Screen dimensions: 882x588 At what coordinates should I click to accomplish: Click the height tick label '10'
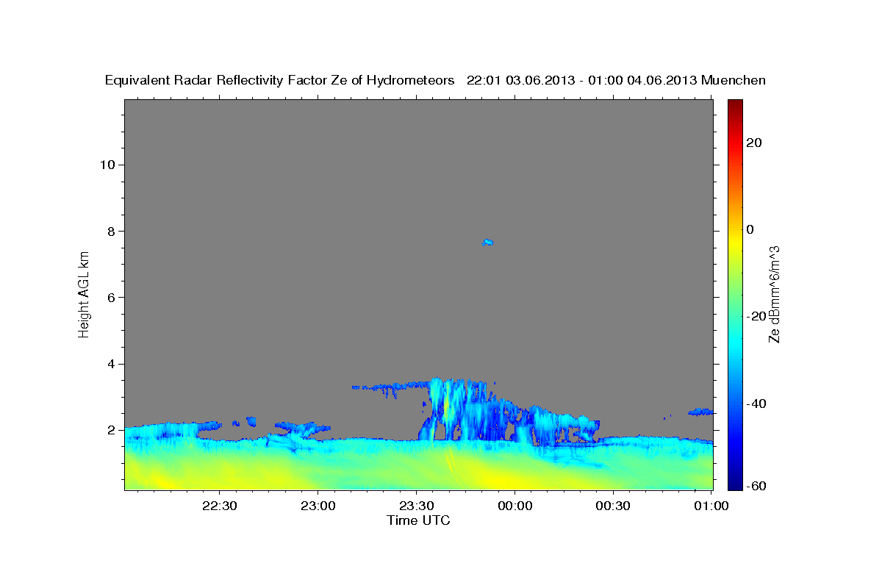tap(107, 165)
